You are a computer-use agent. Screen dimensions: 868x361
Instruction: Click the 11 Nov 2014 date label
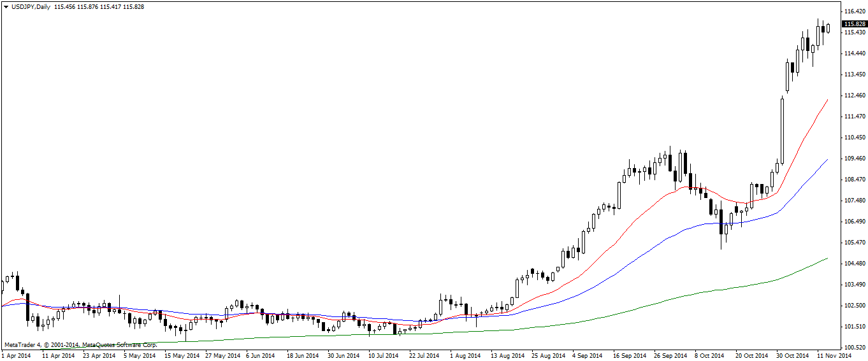[835, 355]
